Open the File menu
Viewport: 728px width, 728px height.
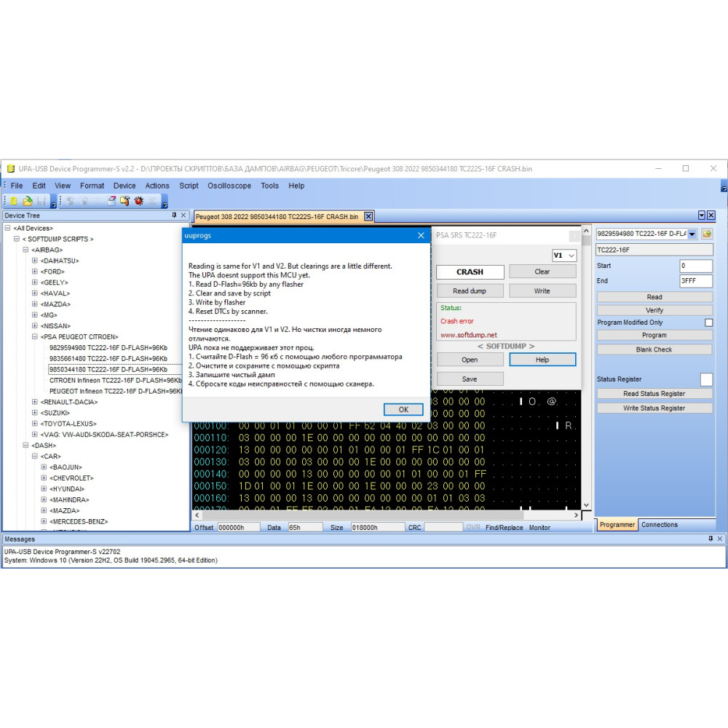point(17,186)
